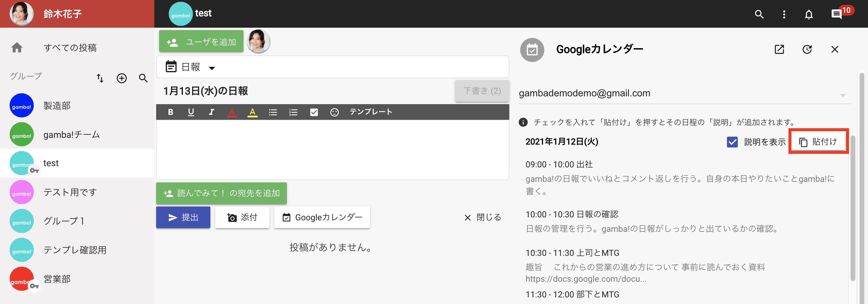Select the 製造部 group

click(x=77, y=105)
